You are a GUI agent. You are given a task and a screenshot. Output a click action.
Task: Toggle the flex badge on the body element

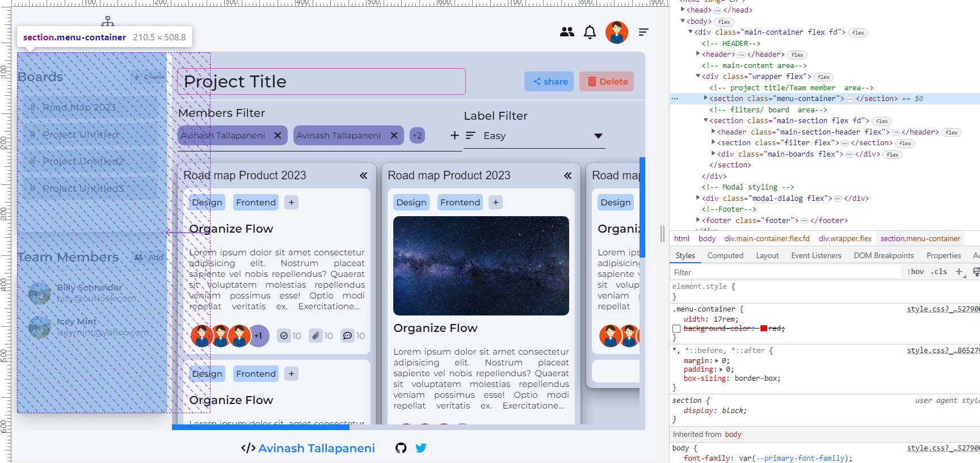click(x=724, y=22)
